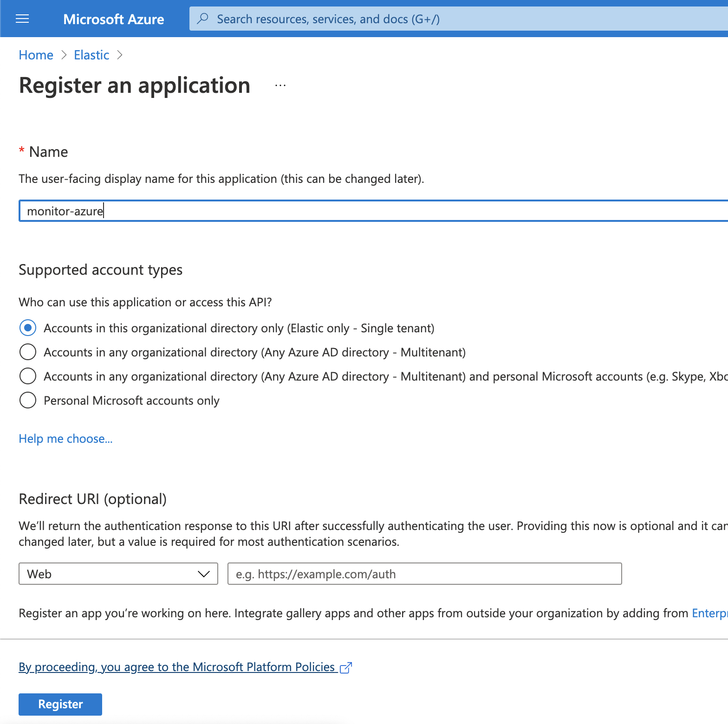The image size is (728, 724).
Task: Go to Home breadcrumb
Action: point(36,55)
